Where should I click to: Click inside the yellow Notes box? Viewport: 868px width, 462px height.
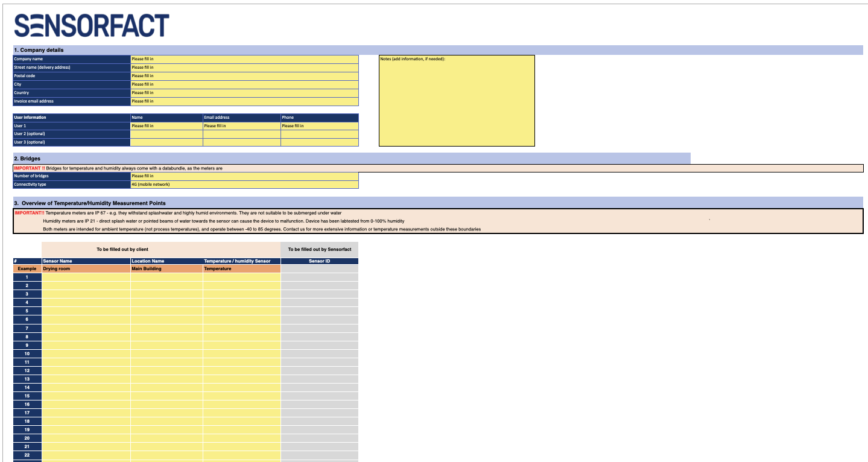[x=457, y=104]
